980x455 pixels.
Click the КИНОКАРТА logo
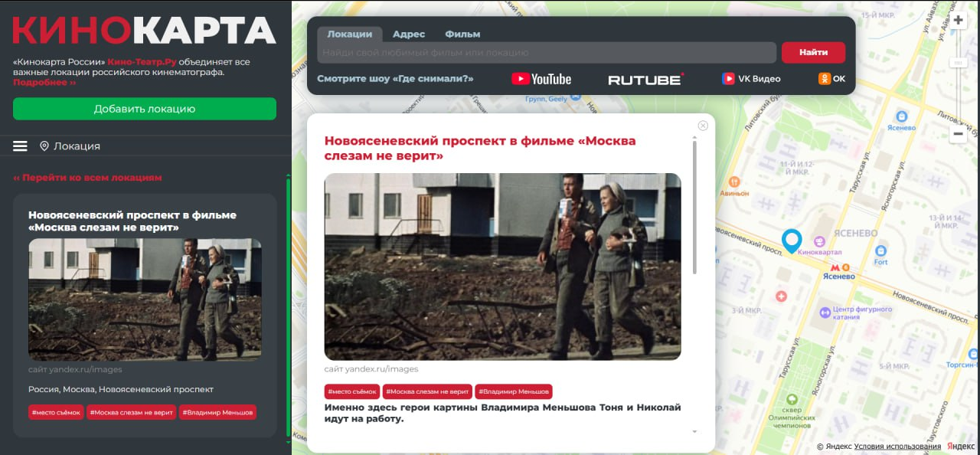tap(144, 31)
